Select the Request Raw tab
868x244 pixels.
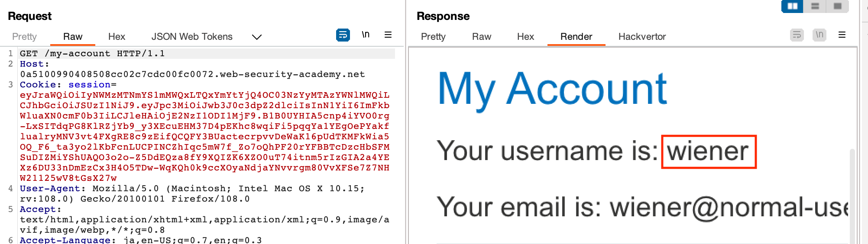pyautogui.click(x=73, y=37)
